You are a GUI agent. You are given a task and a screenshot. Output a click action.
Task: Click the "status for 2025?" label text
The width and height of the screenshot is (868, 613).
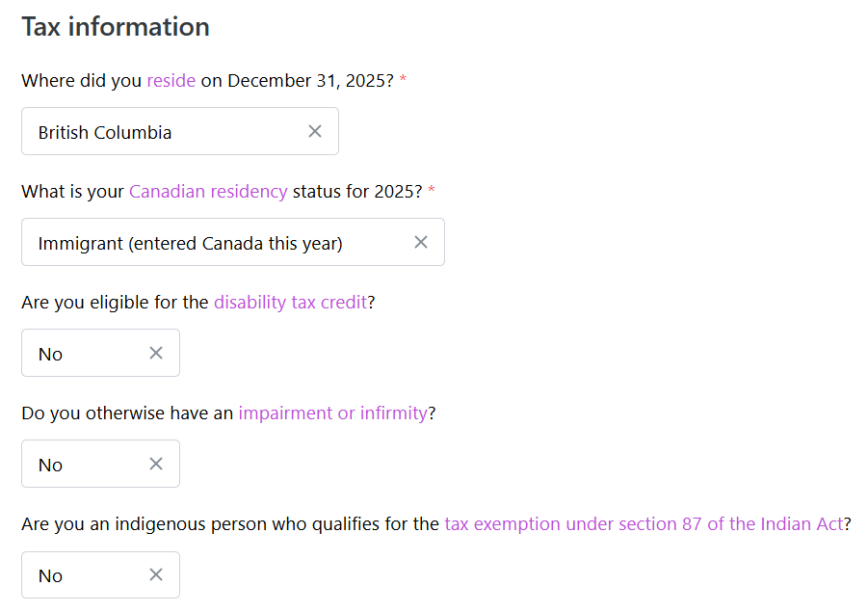pos(356,192)
